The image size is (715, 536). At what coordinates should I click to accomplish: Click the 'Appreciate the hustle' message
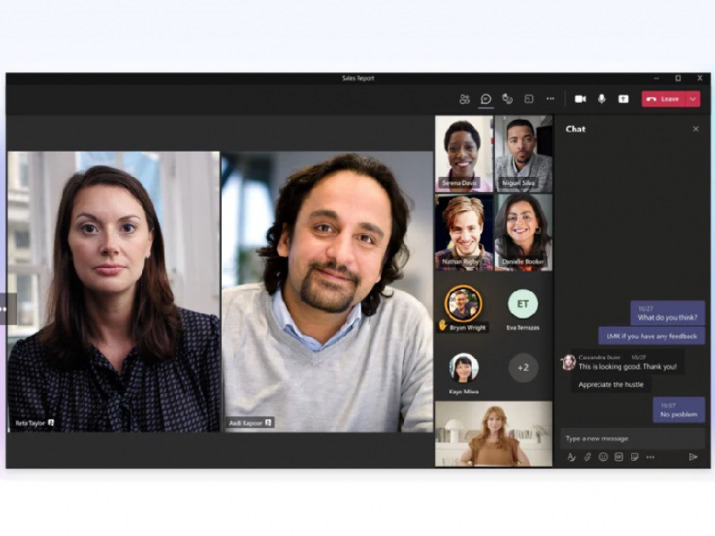[x=611, y=385]
